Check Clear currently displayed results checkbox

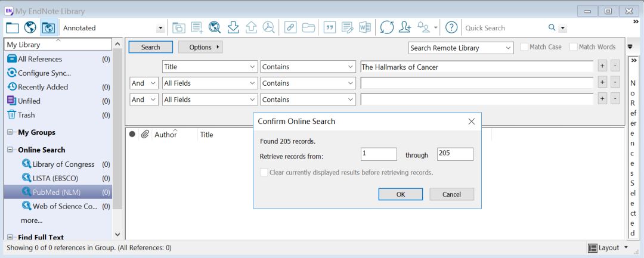pos(264,173)
